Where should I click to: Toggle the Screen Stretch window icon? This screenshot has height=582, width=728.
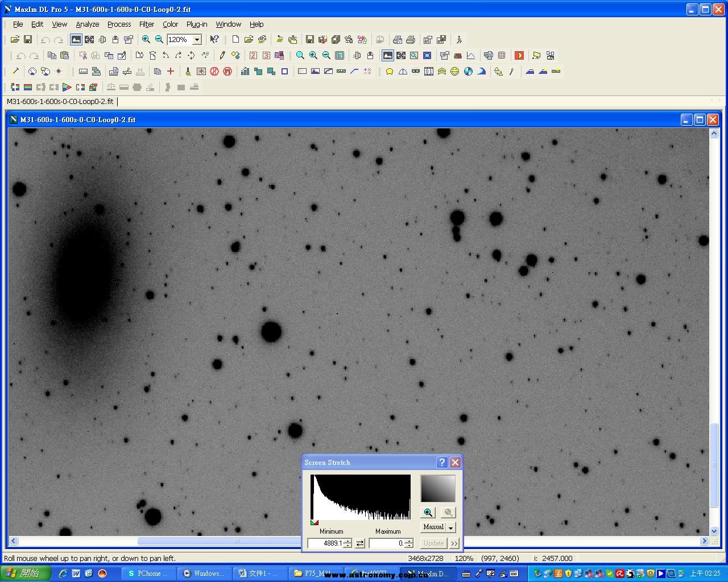click(x=76, y=39)
